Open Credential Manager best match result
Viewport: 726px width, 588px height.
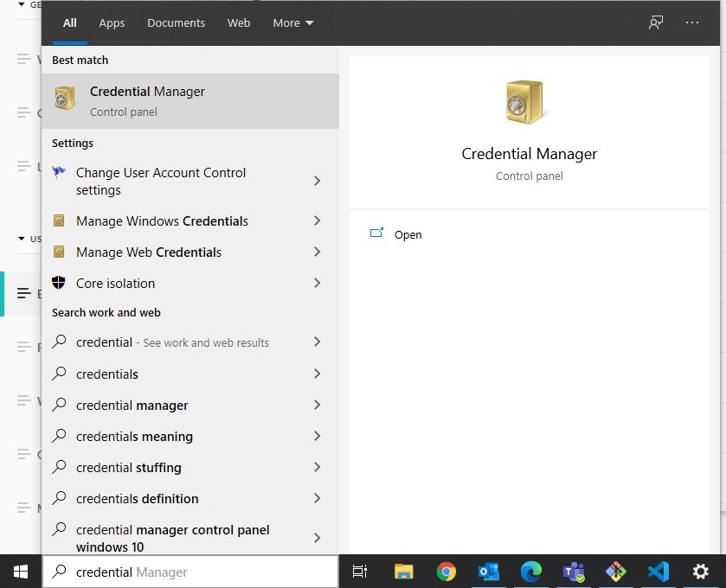click(x=190, y=101)
